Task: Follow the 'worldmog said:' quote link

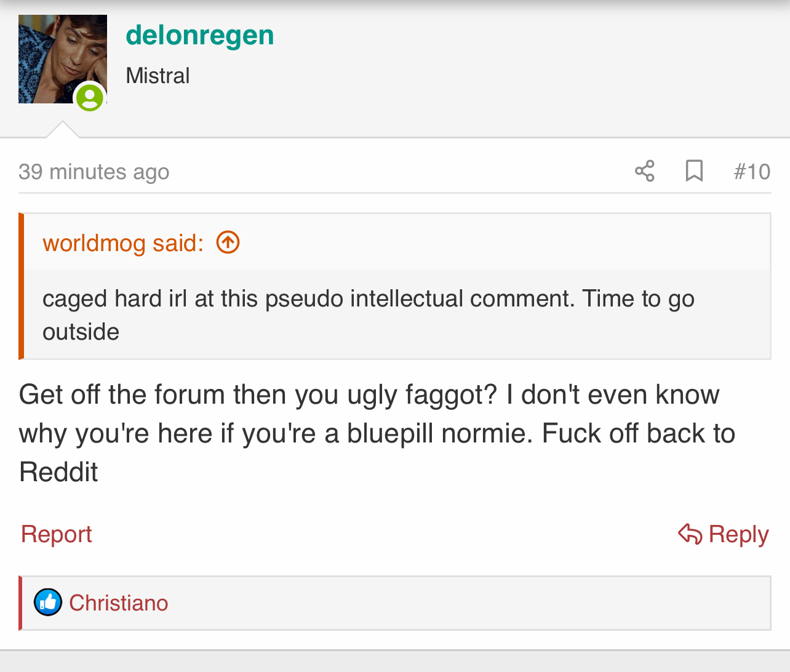Action: (x=123, y=243)
